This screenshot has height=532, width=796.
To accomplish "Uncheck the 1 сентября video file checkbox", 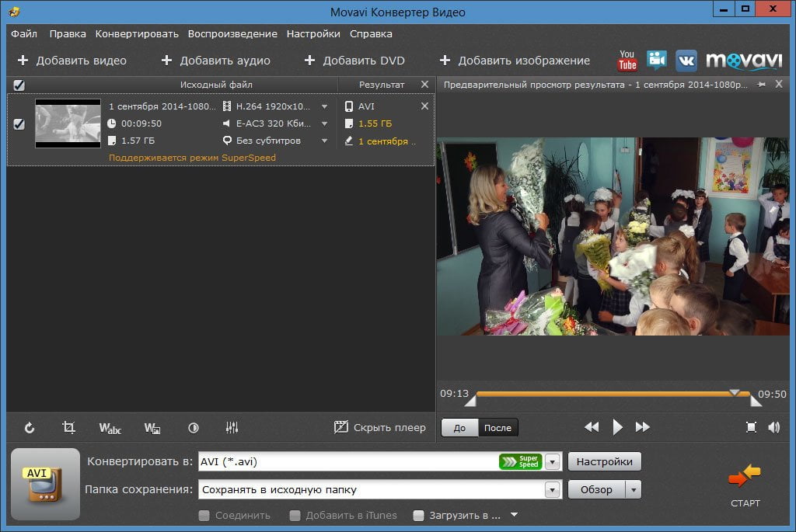I will pos(19,123).
